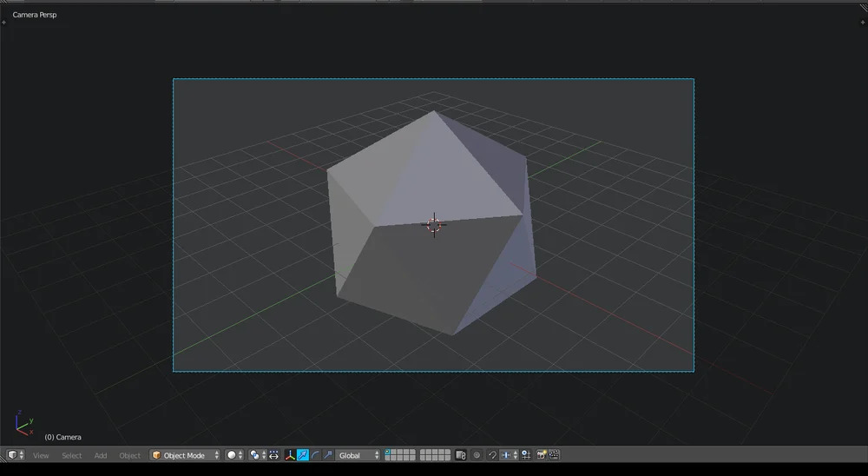
Task: Open the pivot point dropdown
Action: 256,455
